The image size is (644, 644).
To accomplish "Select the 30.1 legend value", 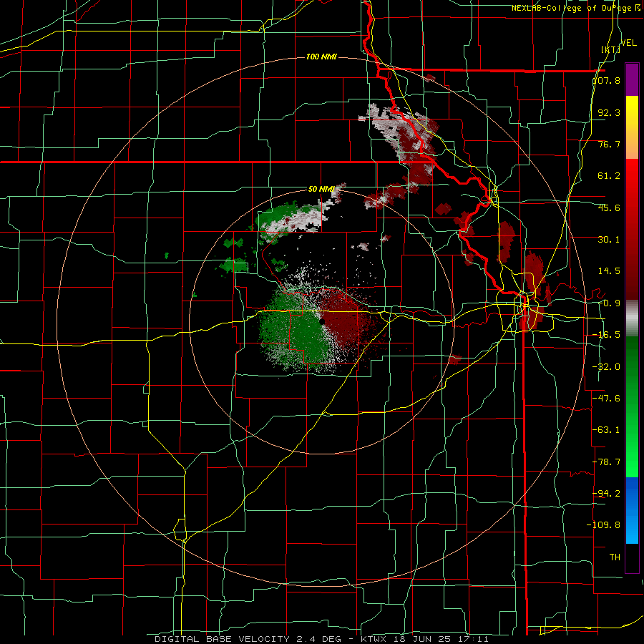I will point(609,240).
